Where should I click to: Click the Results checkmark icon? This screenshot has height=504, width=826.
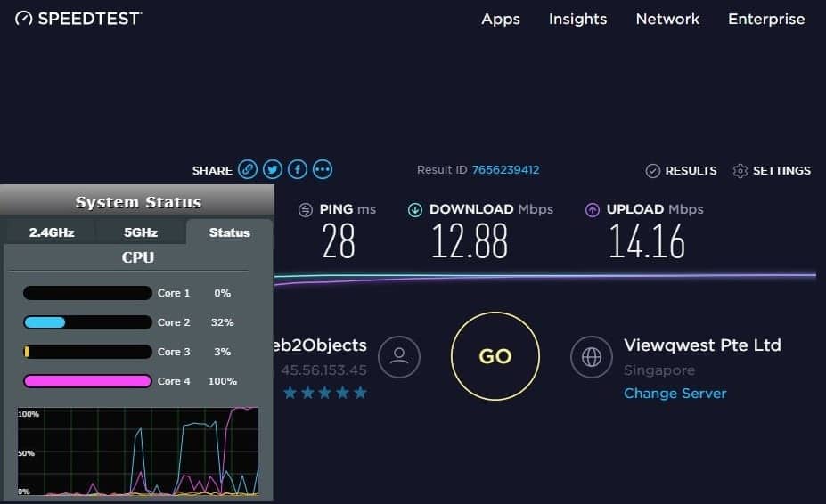(652, 171)
